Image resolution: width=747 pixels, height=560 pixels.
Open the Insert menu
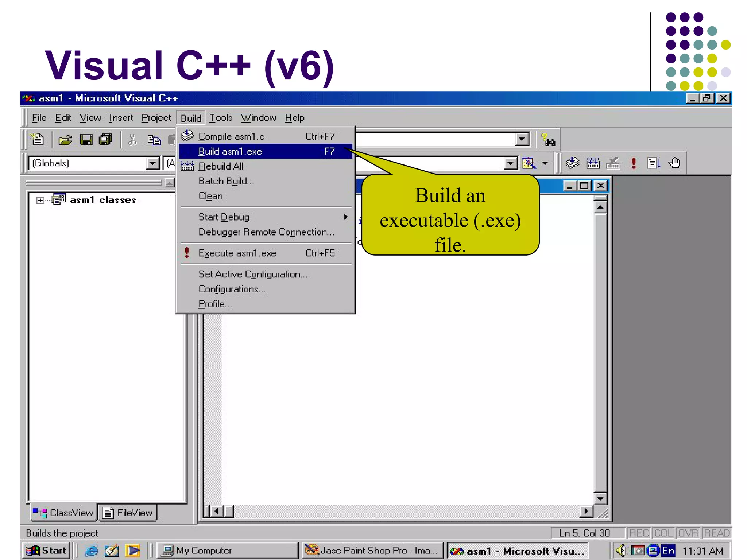pyautogui.click(x=121, y=118)
